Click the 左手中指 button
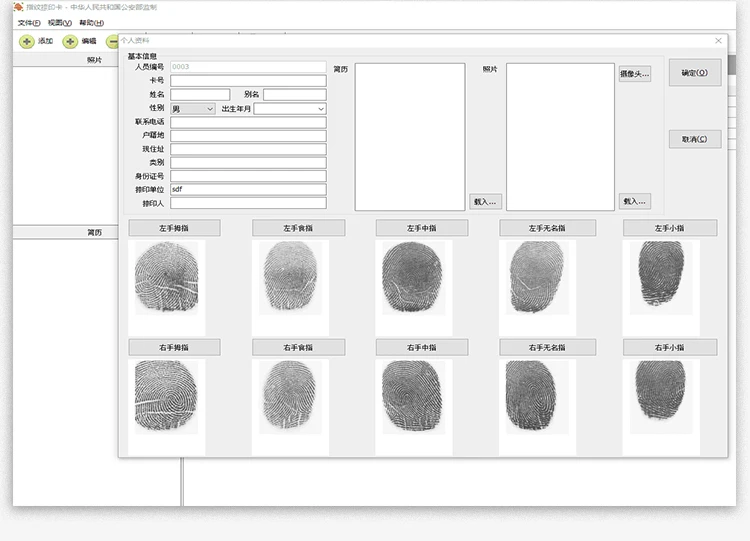Screen dimensions: 750x541 (422, 228)
